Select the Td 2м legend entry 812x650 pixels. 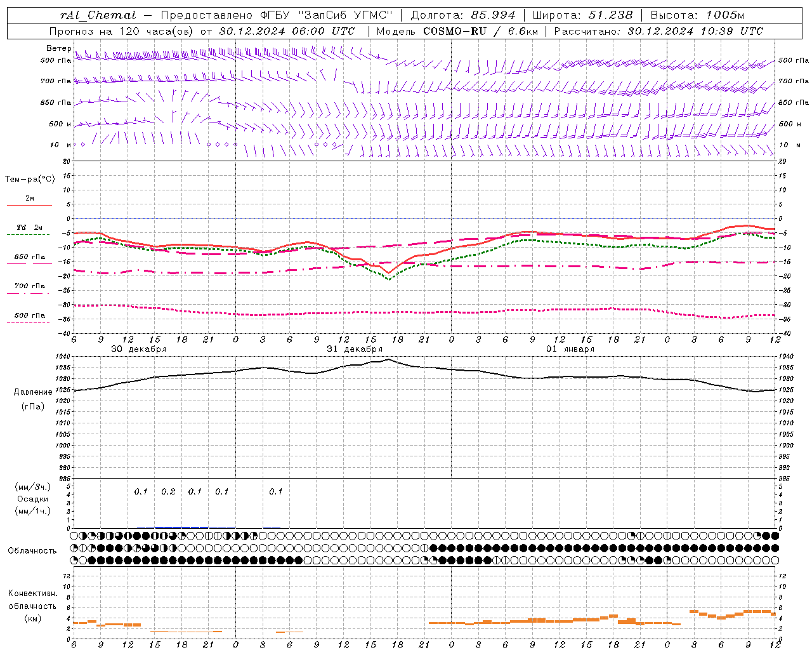pos(30,227)
